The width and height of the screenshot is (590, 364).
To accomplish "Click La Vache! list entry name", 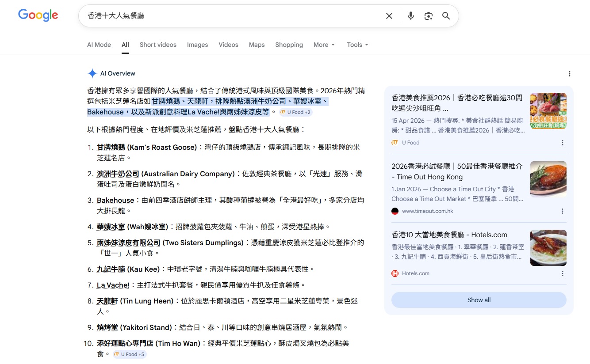I will 113,285.
